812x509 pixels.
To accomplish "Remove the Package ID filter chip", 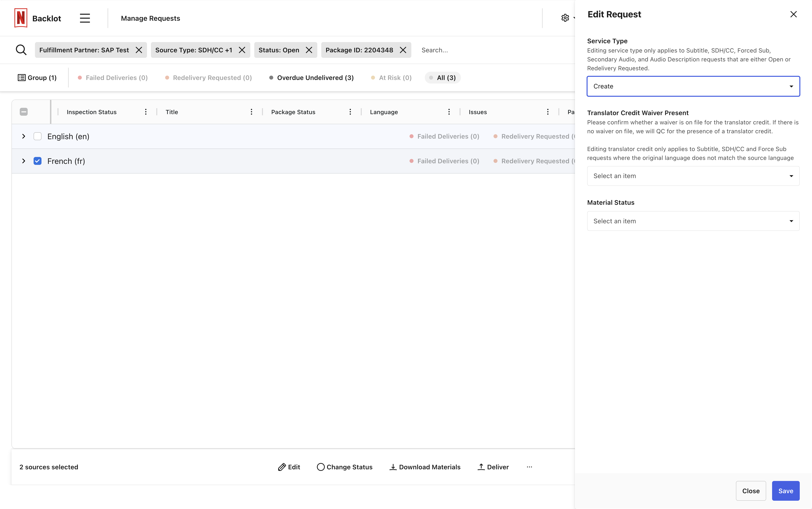I will click(x=403, y=50).
